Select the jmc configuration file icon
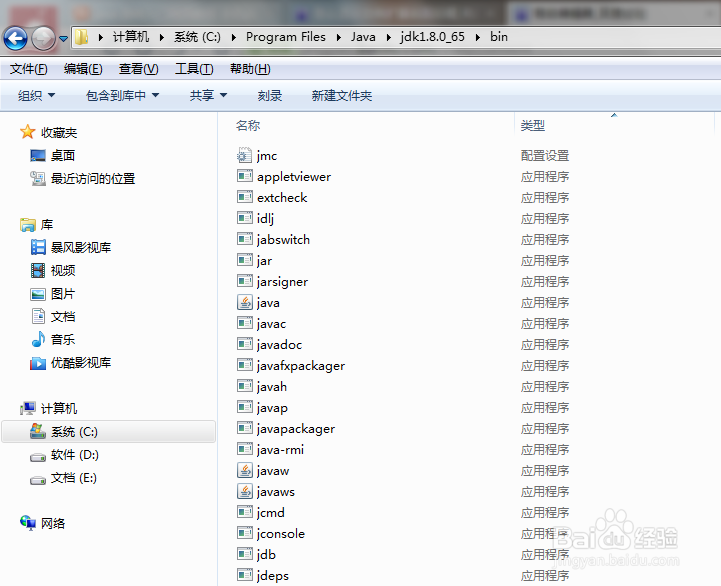721x586 pixels. point(244,155)
